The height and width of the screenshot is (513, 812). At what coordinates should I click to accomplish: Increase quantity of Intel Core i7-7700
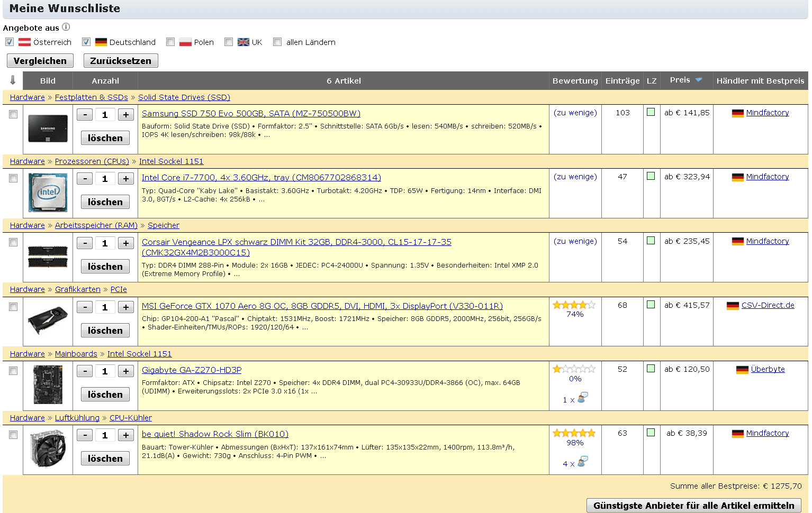click(x=126, y=178)
